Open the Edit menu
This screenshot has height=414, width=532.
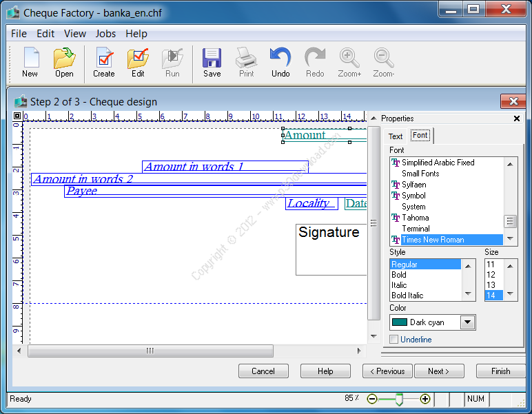point(45,34)
